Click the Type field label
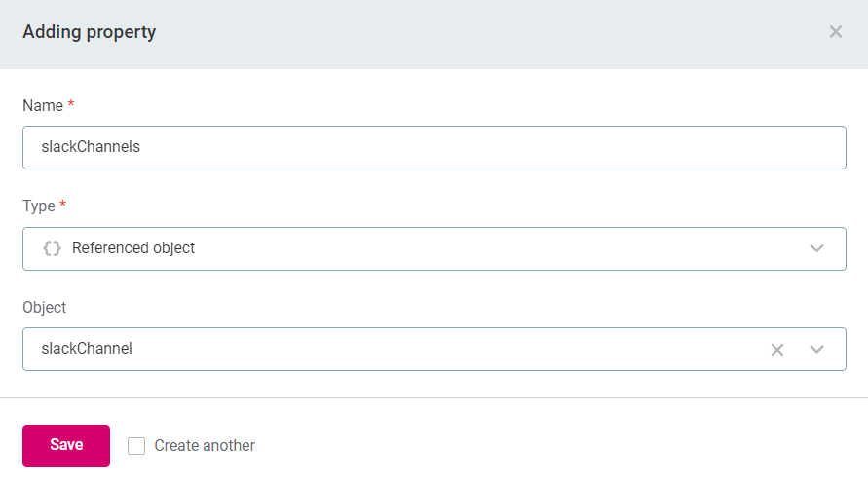This screenshot has height=488, width=868. pos(39,206)
